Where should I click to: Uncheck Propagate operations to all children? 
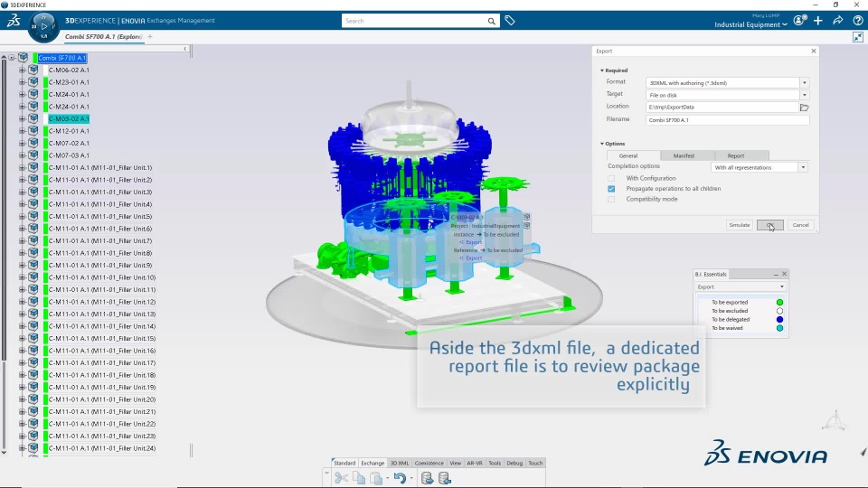click(611, 189)
